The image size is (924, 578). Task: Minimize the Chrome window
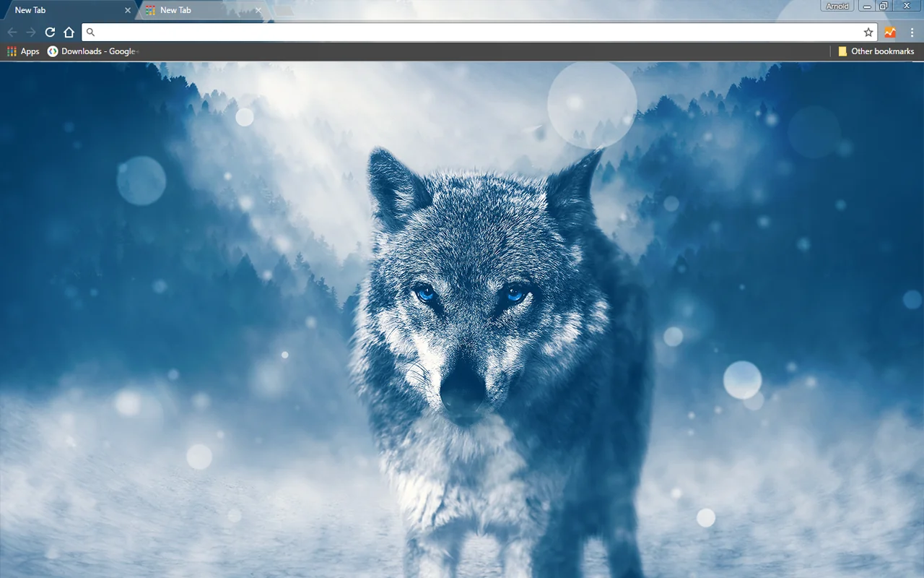pyautogui.click(x=866, y=6)
